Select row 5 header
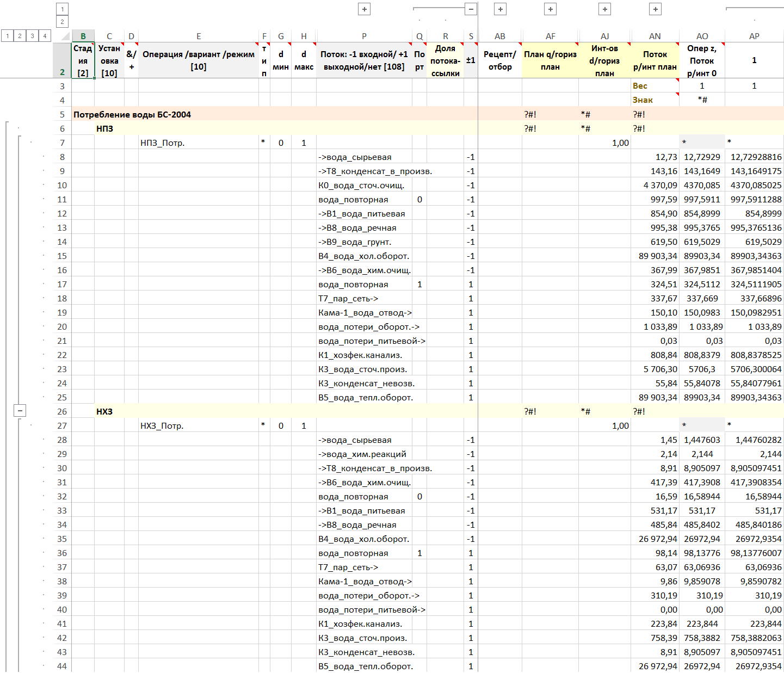Image resolution: width=784 pixels, height=673 pixels. click(x=62, y=114)
